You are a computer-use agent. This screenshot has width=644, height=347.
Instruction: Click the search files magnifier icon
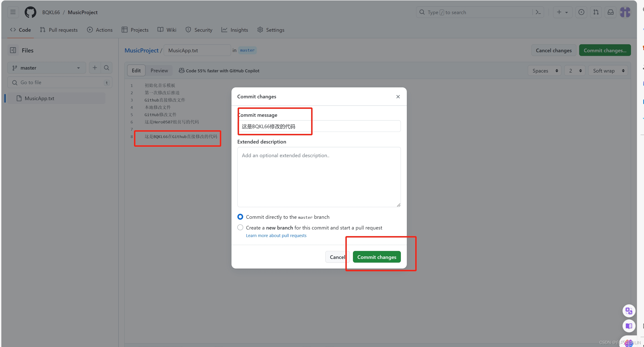(x=107, y=68)
